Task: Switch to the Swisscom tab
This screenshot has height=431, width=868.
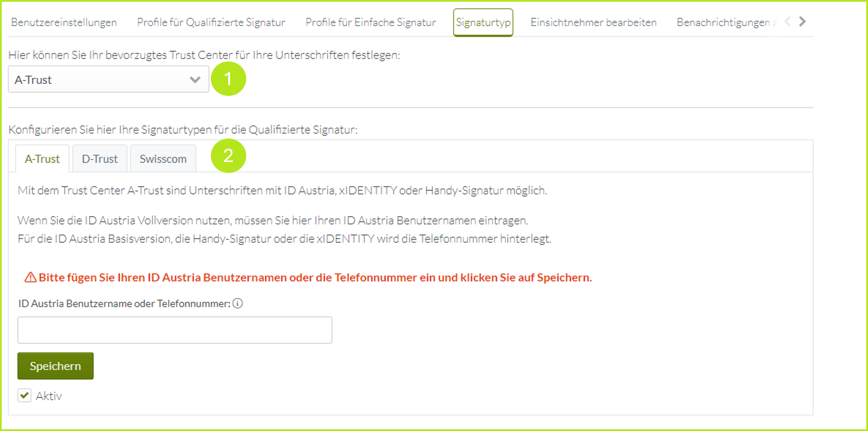Action: coord(163,159)
